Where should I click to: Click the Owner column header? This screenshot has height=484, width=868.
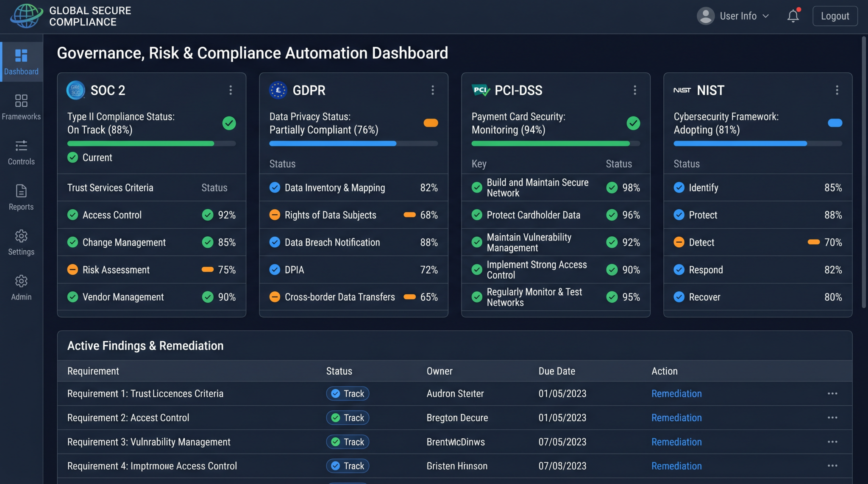click(440, 371)
